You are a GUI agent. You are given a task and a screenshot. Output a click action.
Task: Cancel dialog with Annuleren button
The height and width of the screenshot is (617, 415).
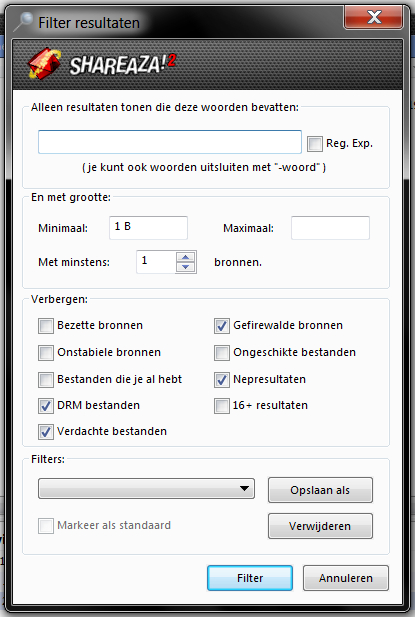pos(346,578)
